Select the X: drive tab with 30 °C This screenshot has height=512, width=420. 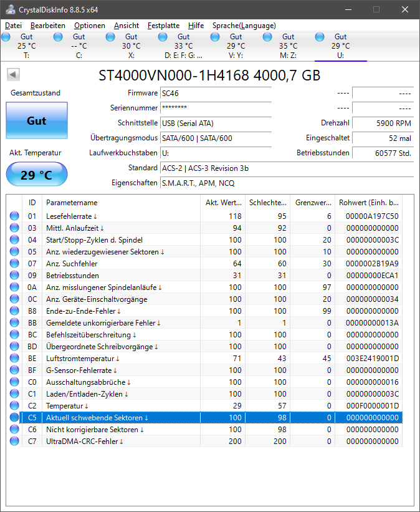[131, 46]
